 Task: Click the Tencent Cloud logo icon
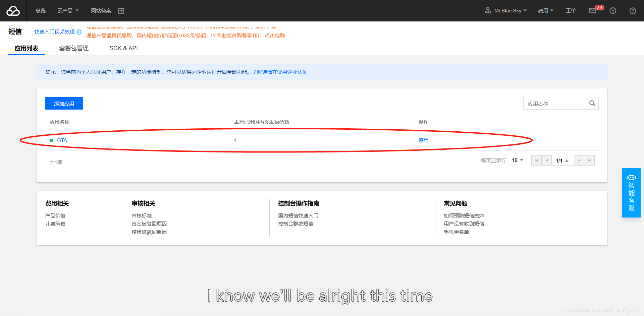(13, 11)
